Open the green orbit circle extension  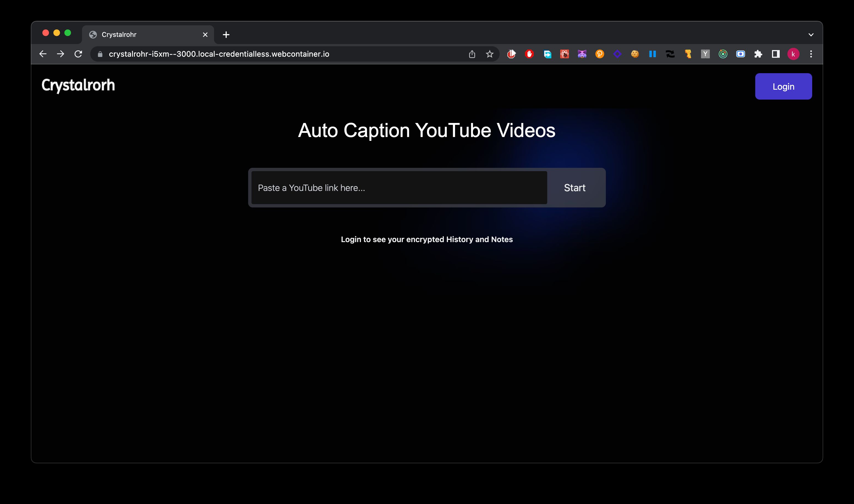click(723, 54)
